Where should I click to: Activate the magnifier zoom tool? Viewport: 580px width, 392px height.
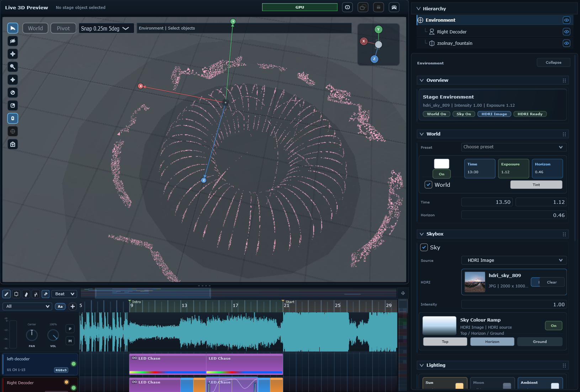click(x=13, y=67)
